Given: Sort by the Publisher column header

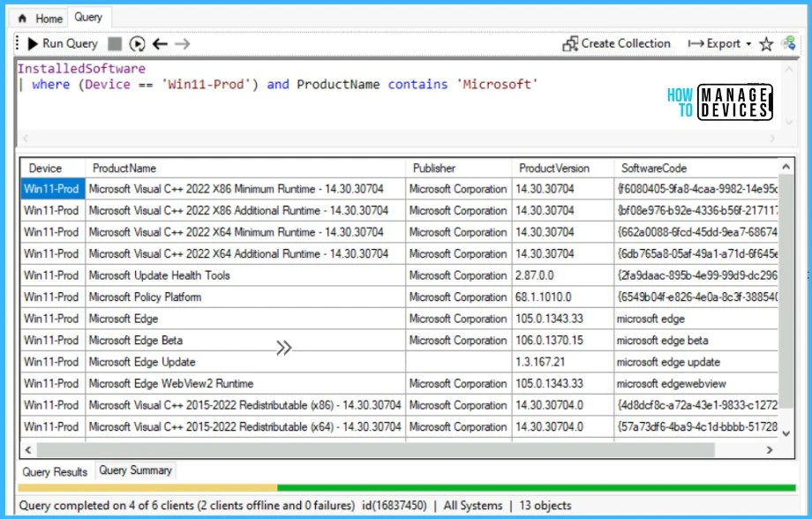Looking at the screenshot, I should 459,169.
